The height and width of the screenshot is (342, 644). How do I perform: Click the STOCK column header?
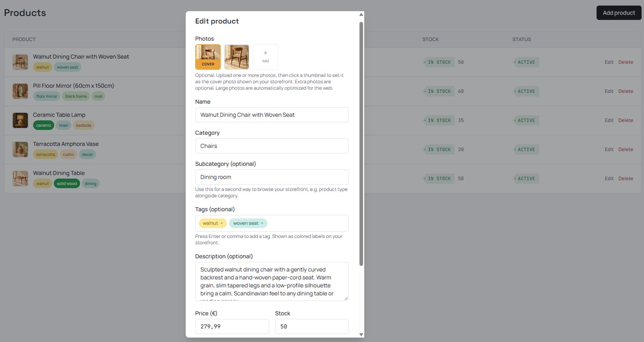tap(431, 39)
